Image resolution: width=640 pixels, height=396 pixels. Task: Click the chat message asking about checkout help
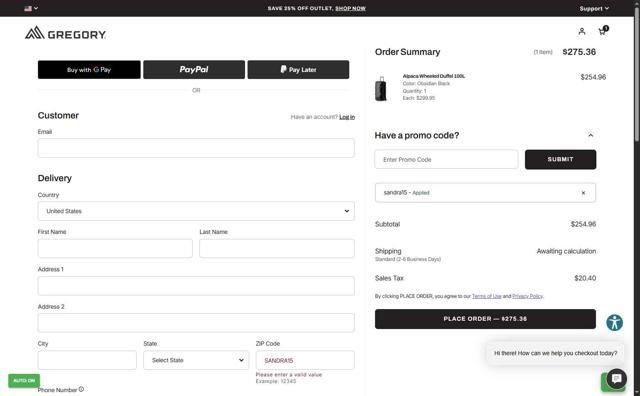tap(556, 353)
